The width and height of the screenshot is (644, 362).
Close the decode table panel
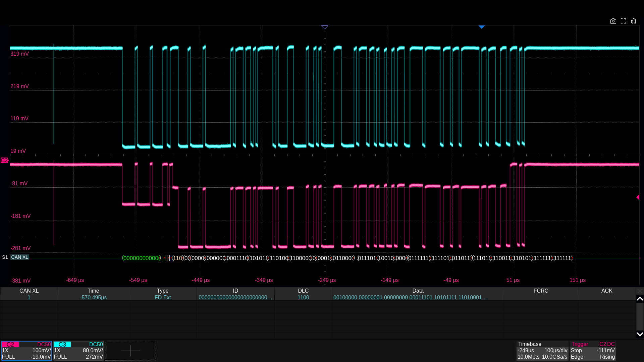click(640, 291)
